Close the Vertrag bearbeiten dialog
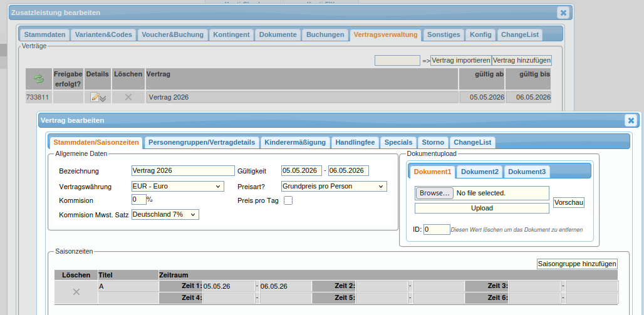Image resolution: width=644 pixels, height=315 pixels. pos(630,120)
